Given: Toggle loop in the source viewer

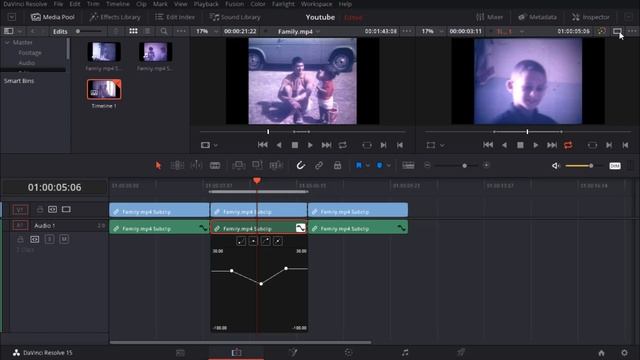Looking at the screenshot, I should coord(343,145).
